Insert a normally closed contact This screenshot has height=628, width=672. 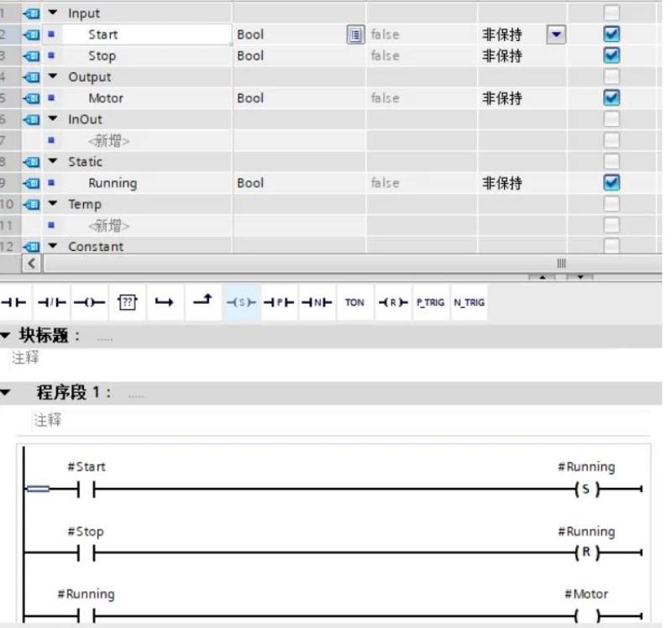click(x=51, y=302)
